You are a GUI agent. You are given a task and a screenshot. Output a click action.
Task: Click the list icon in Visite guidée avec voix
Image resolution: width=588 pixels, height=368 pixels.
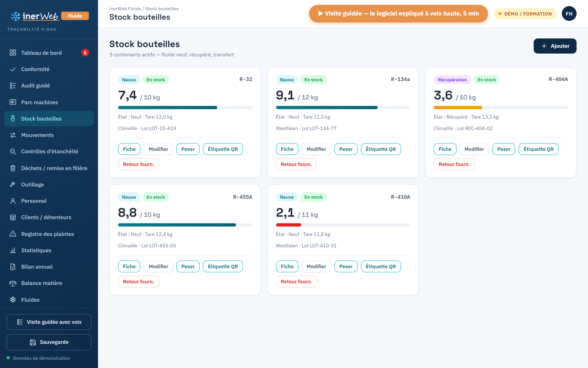[20, 322]
